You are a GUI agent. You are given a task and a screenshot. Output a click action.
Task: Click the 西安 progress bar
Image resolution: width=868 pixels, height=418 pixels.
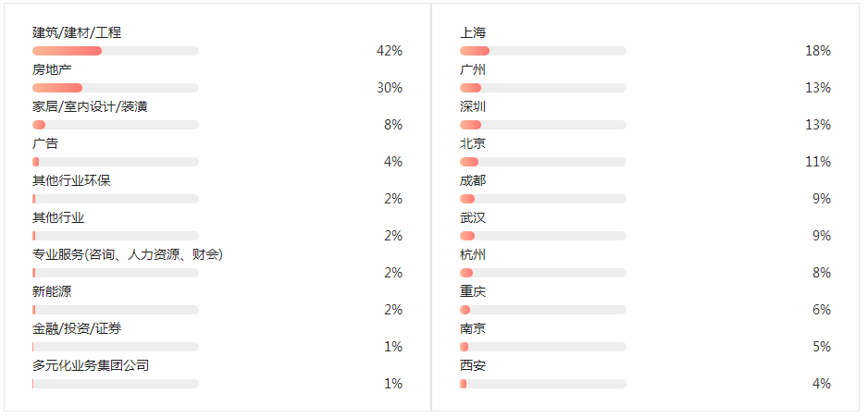click(x=543, y=384)
